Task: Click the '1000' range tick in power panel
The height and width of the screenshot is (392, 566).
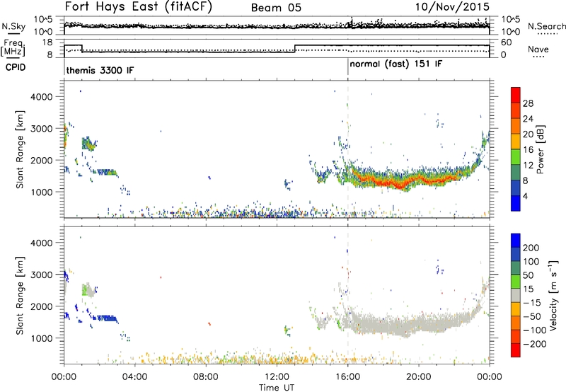Action: [x=42, y=192]
